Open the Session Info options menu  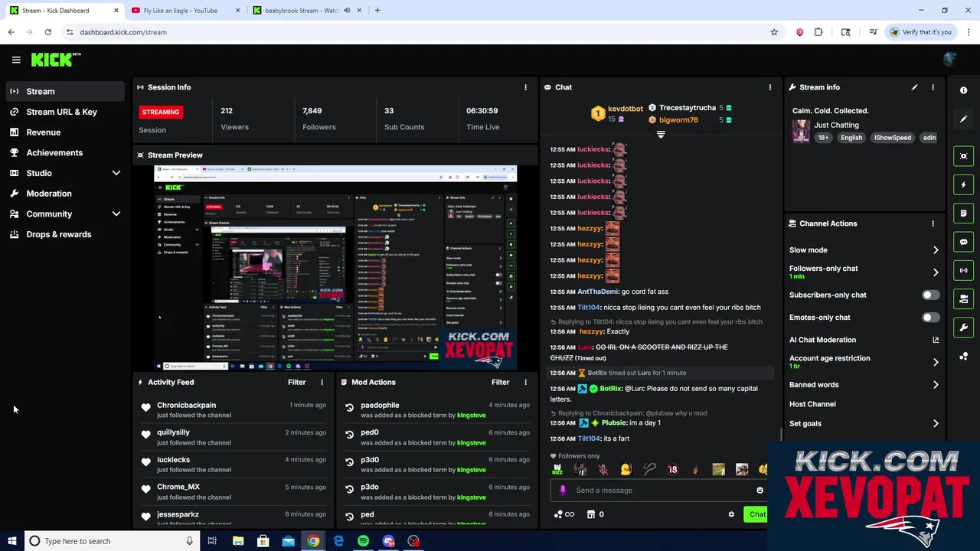525,87
